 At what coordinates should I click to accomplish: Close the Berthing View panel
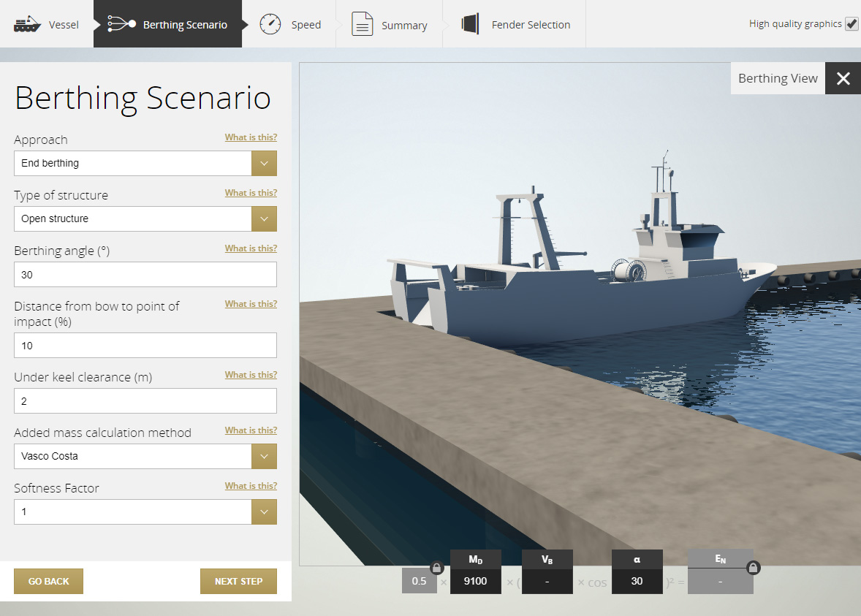843,79
